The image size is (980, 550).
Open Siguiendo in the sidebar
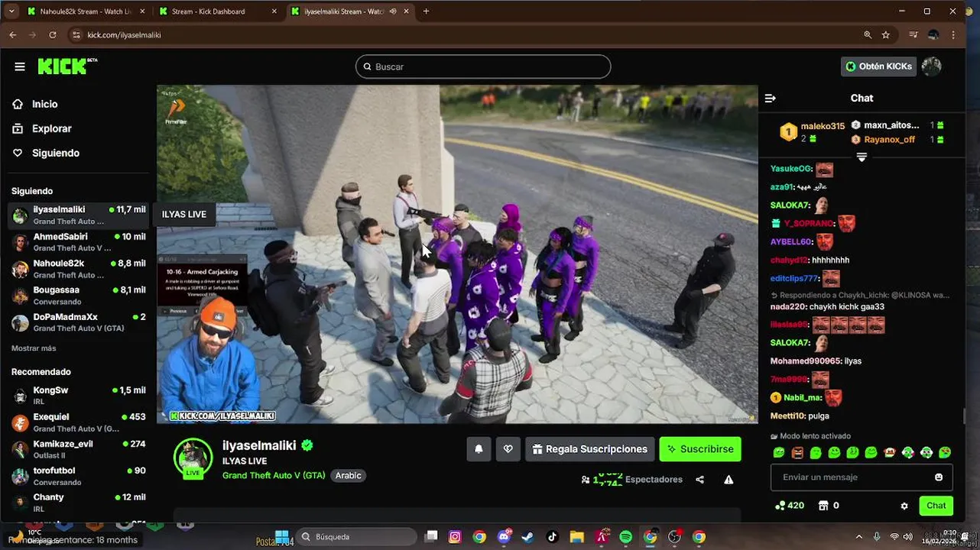[x=55, y=153]
